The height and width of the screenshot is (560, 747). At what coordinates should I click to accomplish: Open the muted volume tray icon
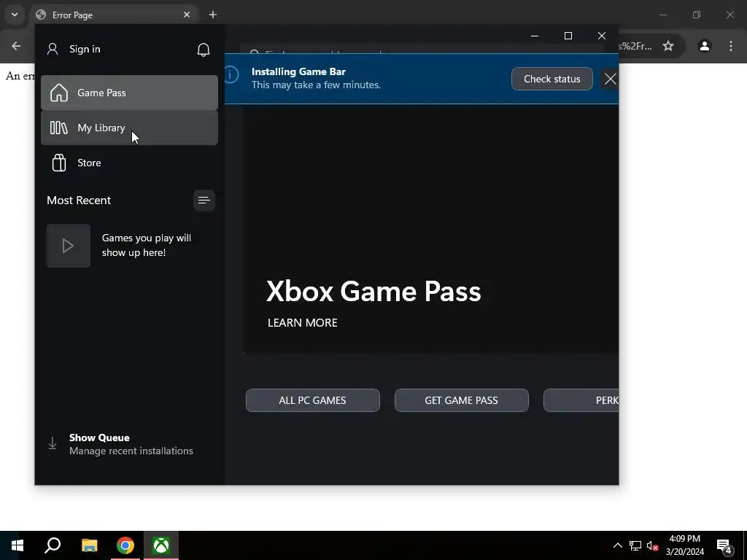click(652, 545)
